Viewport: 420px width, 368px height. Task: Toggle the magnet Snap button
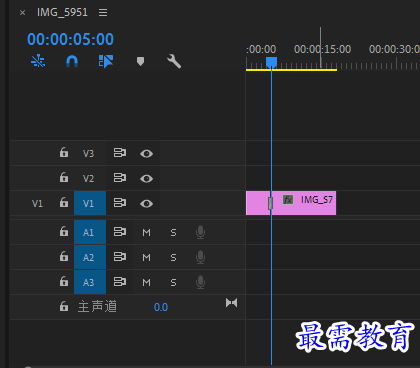(x=72, y=61)
